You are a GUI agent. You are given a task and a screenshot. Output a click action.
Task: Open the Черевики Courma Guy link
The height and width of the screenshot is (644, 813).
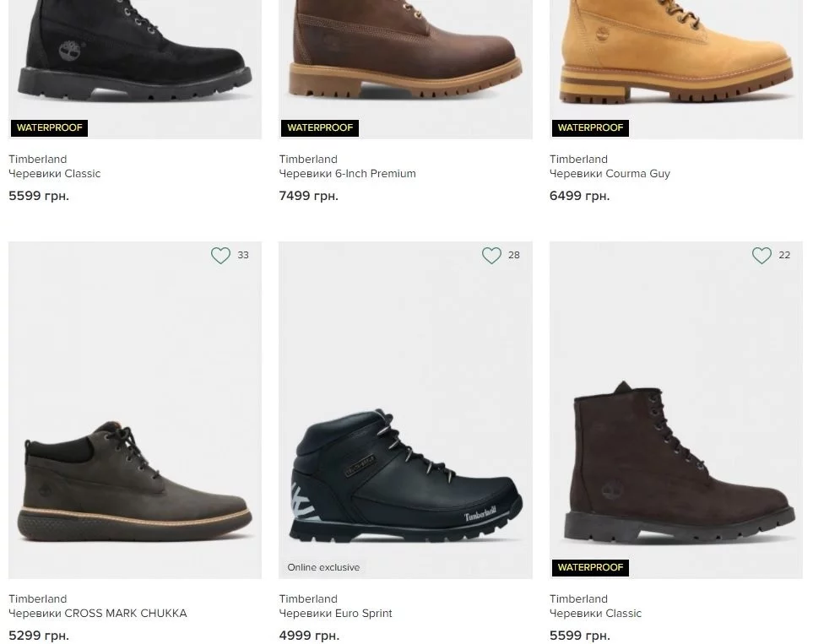tap(610, 174)
